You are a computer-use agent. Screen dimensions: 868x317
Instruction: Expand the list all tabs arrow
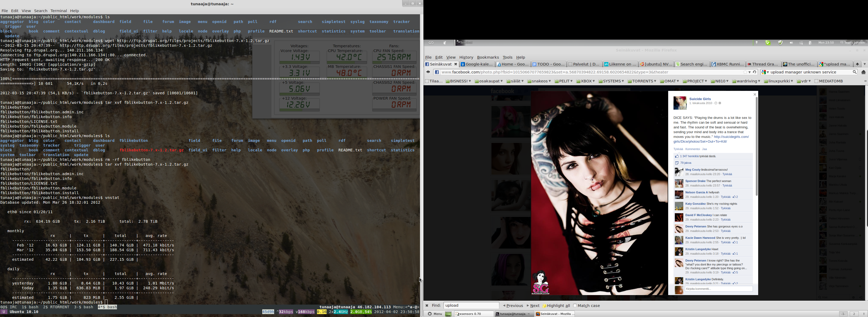(865, 64)
